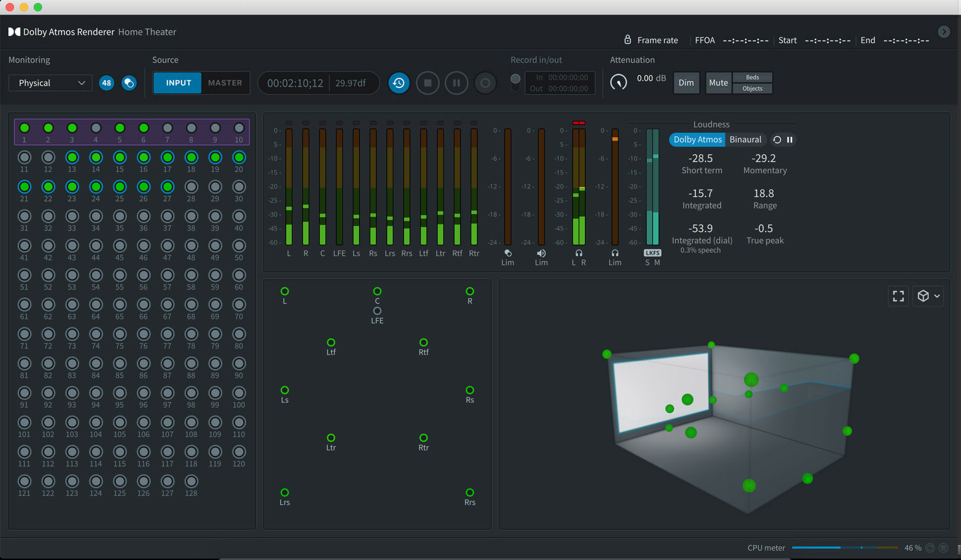The height and width of the screenshot is (560, 961).
Task: Select input object 13 indicator
Action: pos(72,158)
